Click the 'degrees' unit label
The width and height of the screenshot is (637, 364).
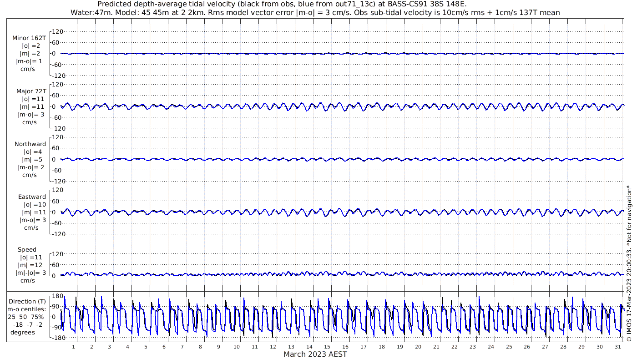point(23,332)
